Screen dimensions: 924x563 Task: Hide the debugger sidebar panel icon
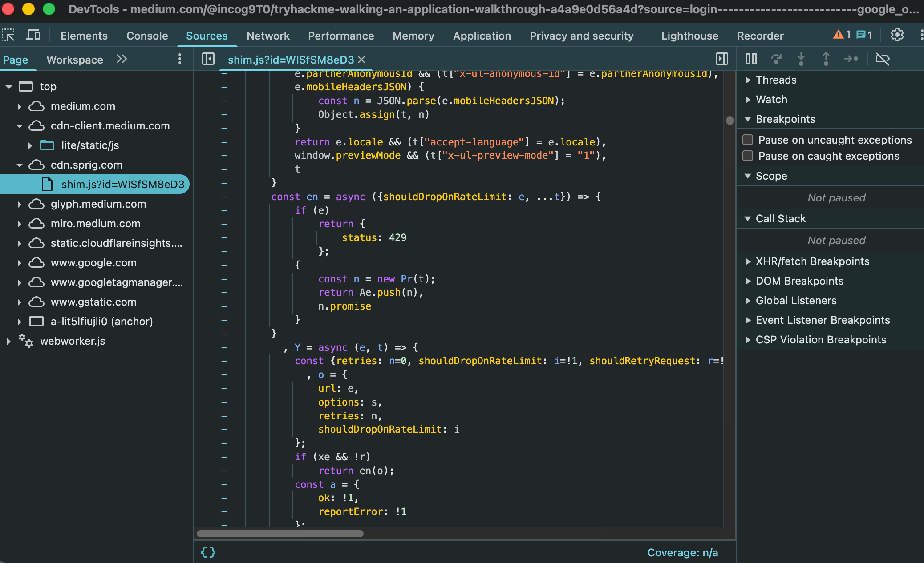pos(721,59)
